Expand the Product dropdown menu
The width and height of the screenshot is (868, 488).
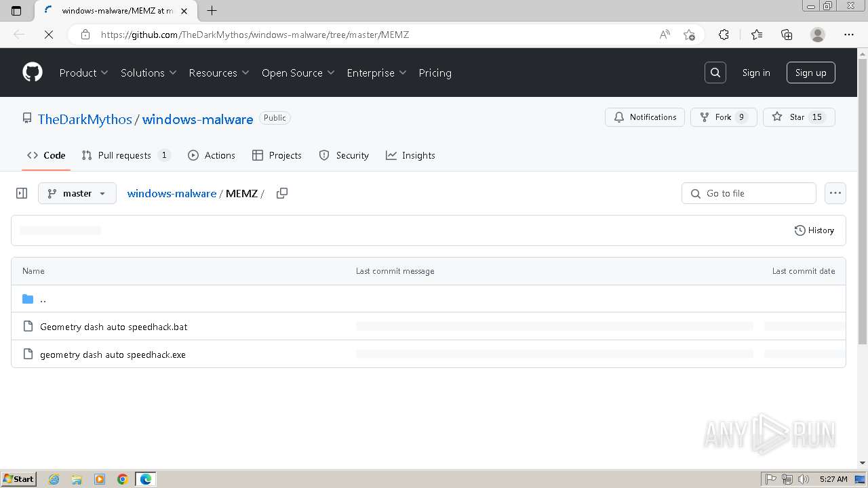[x=84, y=73]
